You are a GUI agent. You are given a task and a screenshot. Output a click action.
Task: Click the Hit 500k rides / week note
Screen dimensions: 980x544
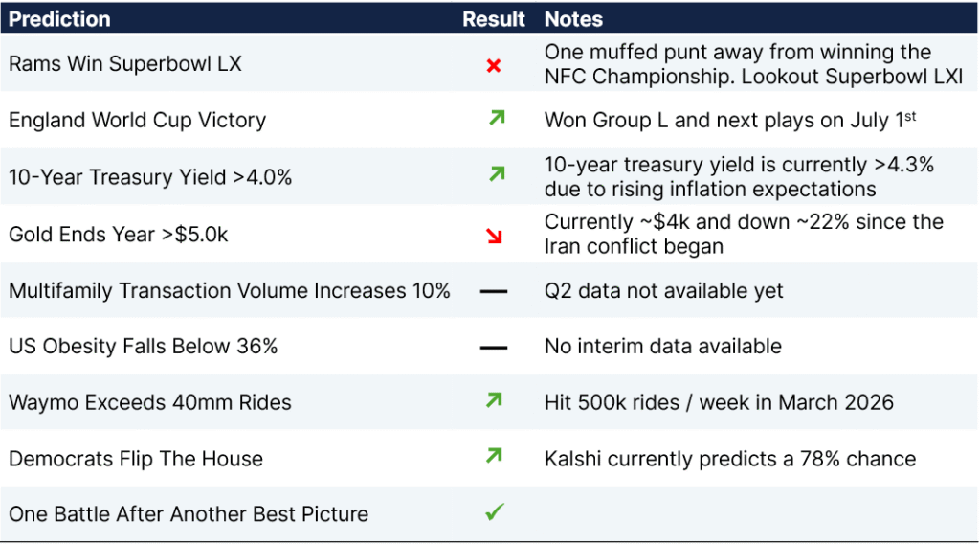pyautogui.click(x=719, y=402)
